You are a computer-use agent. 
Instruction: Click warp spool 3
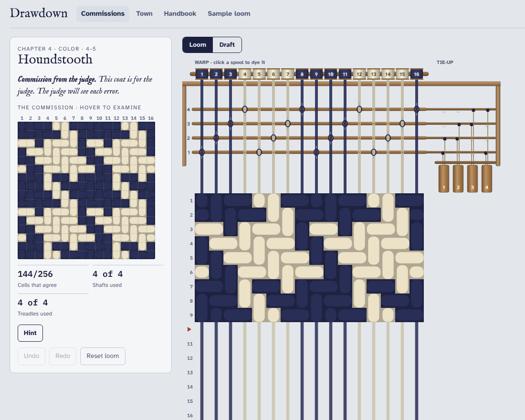point(231,74)
